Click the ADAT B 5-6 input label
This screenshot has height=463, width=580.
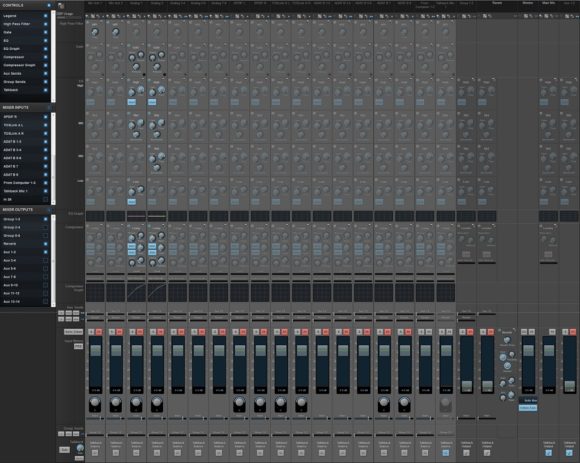[12, 158]
